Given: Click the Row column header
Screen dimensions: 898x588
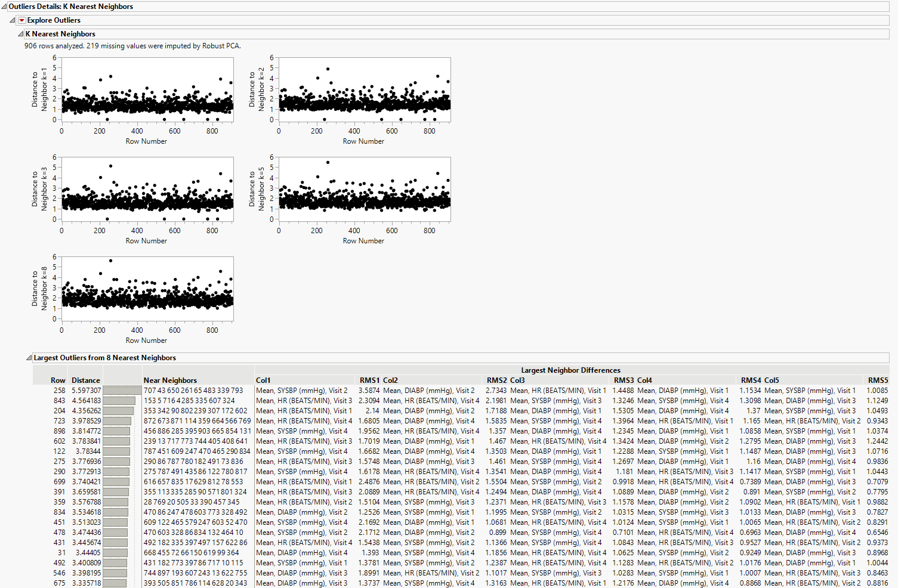Looking at the screenshot, I should (57, 380).
